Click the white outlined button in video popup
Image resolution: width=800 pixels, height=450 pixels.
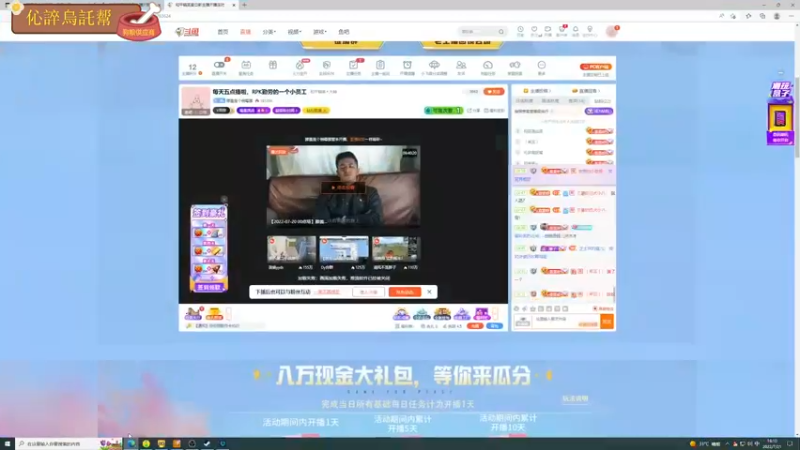(x=368, y=292)
